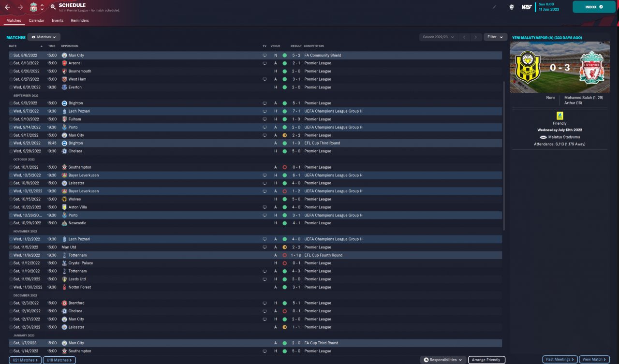Select the FA Cup Third Round Man City row
Viewport: 619px width, 364px height.
tap(255, 343)
